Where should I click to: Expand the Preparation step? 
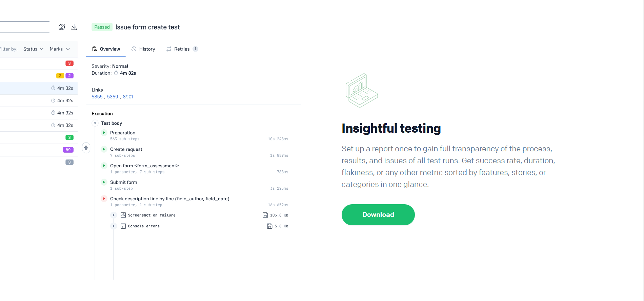coord(104,133)
